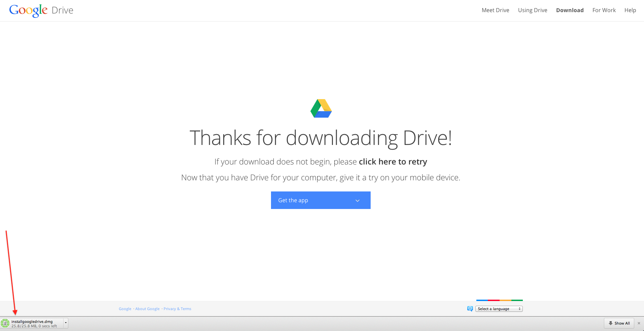This screenshot has height=331, width=644.
Task: Open the Help nav link
Action: coord(630,10)
